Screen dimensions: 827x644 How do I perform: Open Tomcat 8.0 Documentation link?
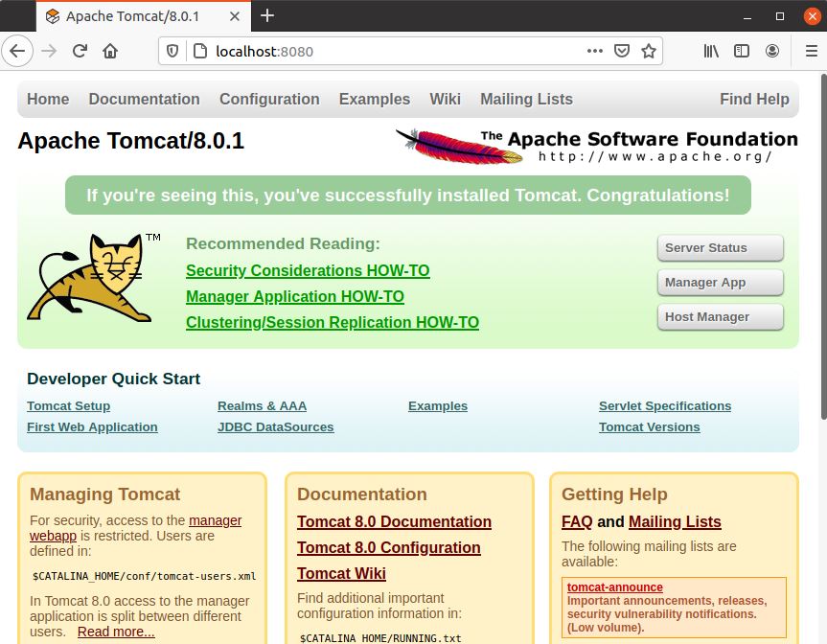tap(394, 521)
